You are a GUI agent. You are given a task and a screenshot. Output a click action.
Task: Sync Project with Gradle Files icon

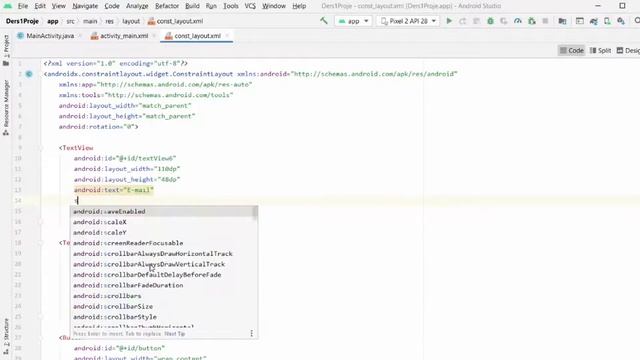point(593,21)
